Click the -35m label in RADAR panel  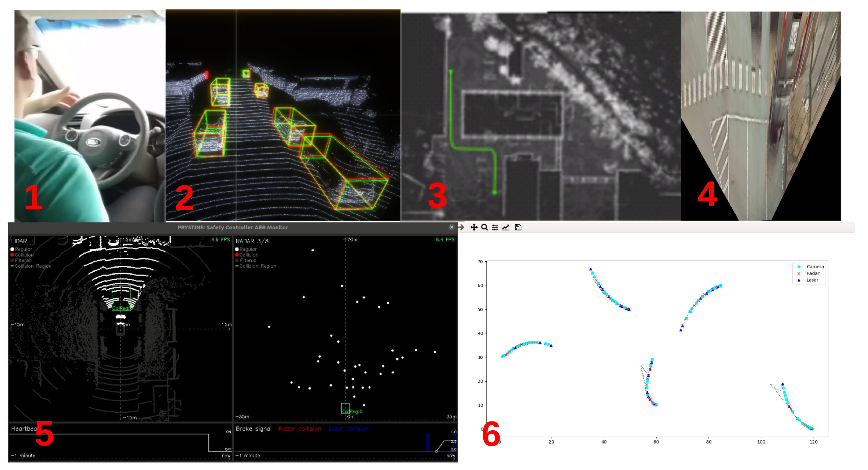[242, 417]
